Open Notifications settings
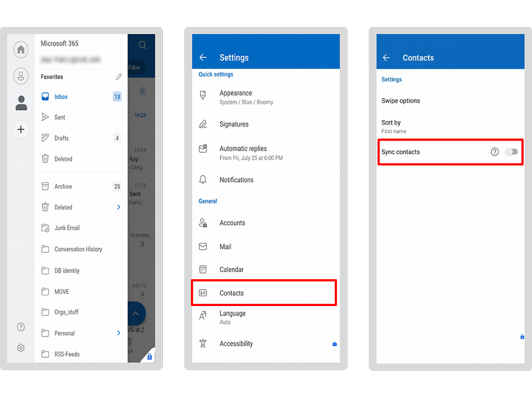 [265, 180]
